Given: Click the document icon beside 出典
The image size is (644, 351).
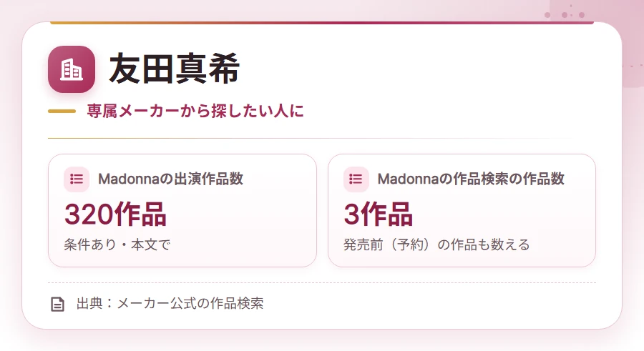Looking at the screenshot, I should tap(57, 305).
